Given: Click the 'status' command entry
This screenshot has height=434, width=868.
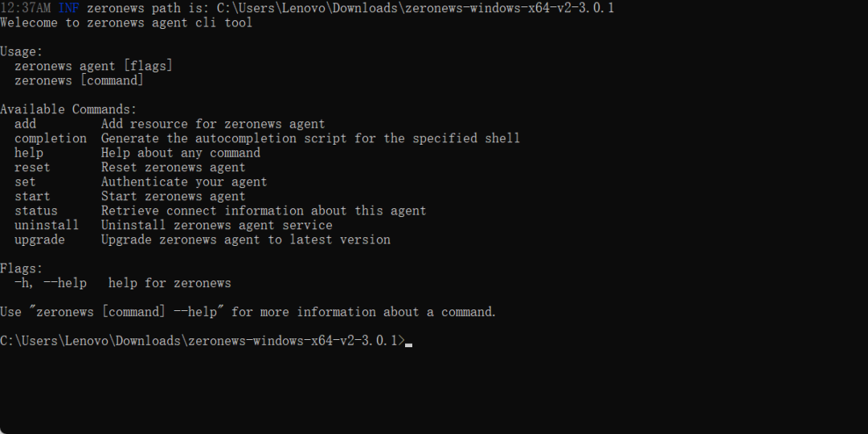Looking at the screenshot, I should [36, 211].
